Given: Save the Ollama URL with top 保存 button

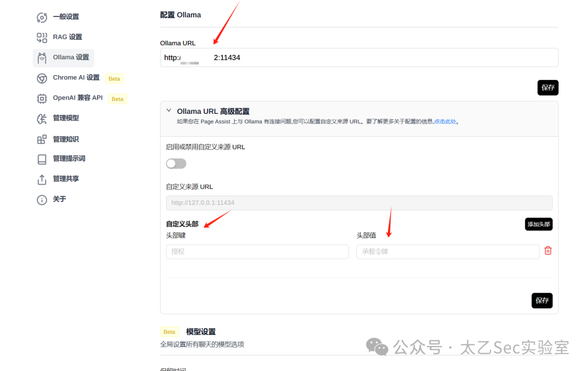Looking at the screenshot, I should tap(548, 87).
